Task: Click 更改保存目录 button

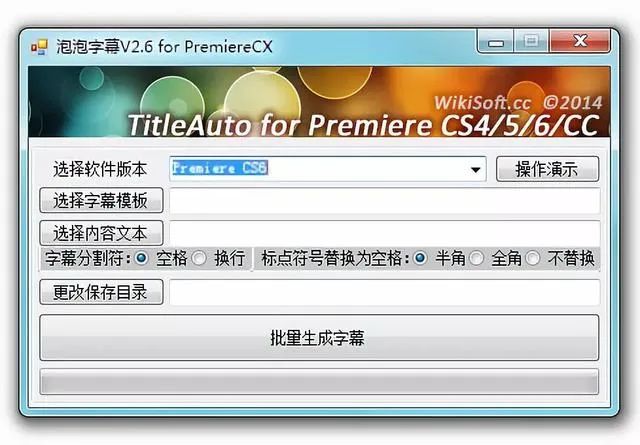Action: [101, 292]
